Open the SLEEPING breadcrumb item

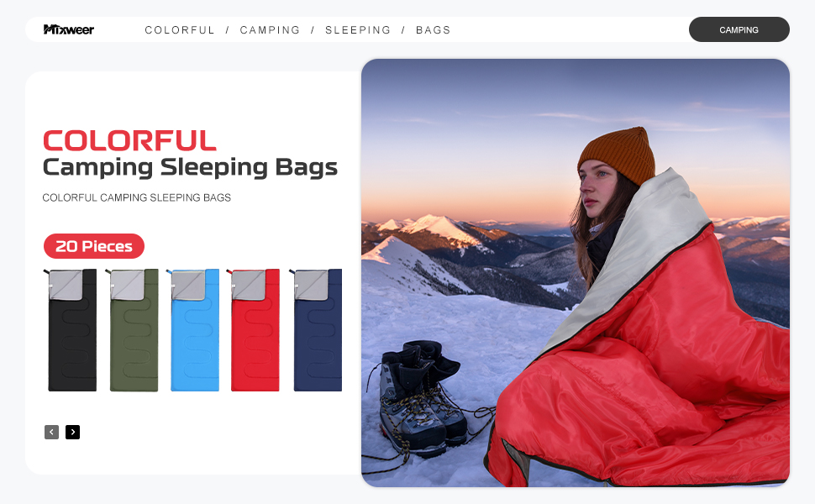[x=358, y=30]
